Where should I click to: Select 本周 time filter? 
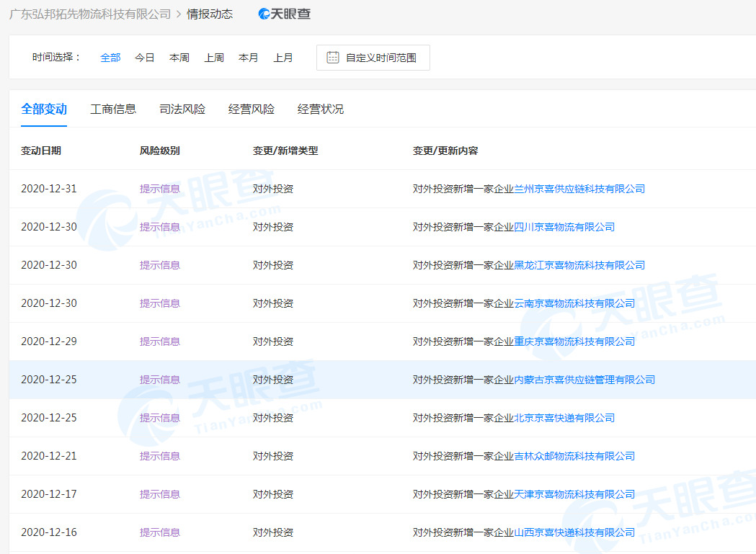click(179, 58)
